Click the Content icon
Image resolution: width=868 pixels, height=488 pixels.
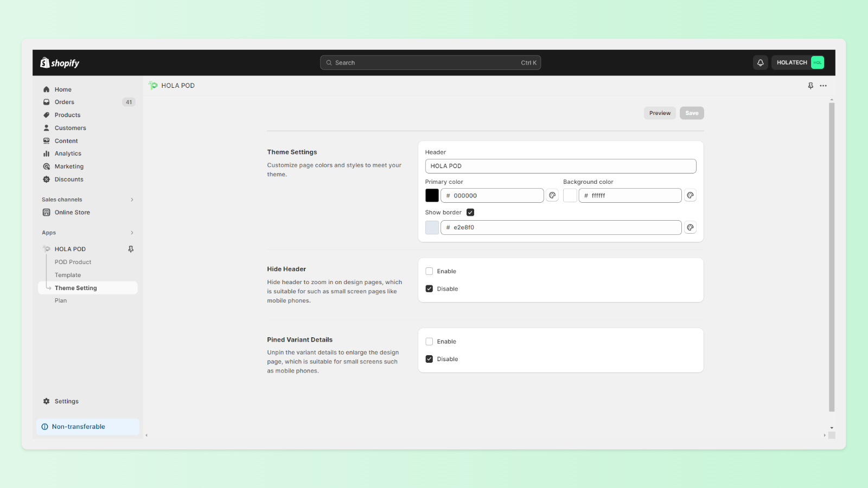coord(47,141)
